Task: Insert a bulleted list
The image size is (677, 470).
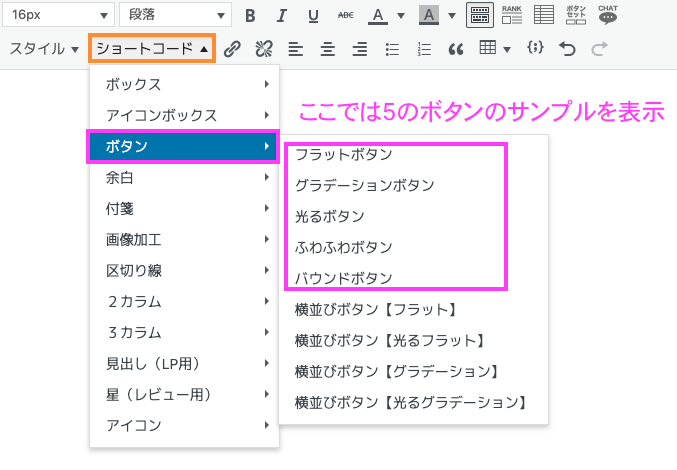Action: point(392,49)
